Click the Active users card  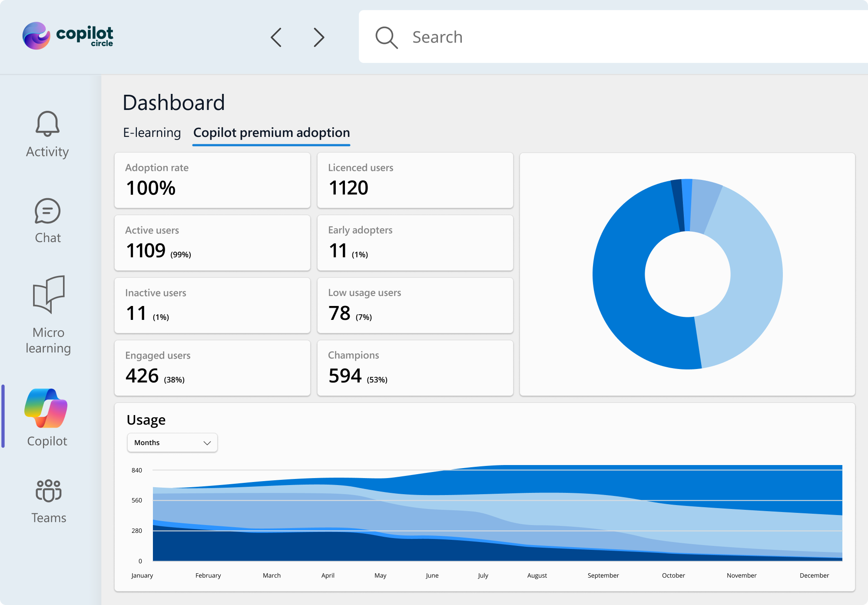(x=212, y=243)
